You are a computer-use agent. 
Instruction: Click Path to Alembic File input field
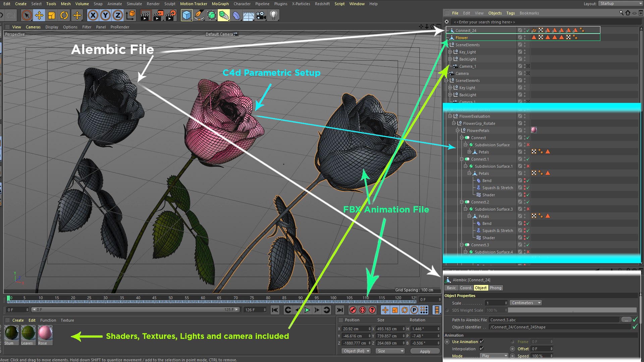(x=555, y=319)
